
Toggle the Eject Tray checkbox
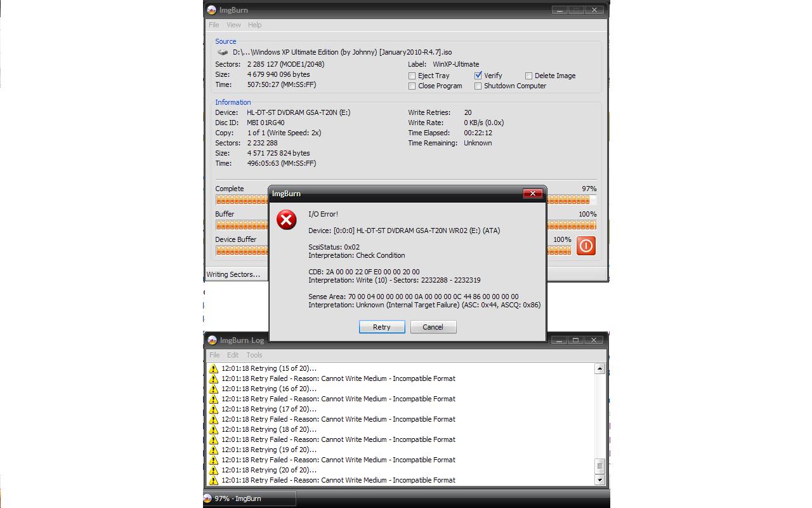[412, 76]
